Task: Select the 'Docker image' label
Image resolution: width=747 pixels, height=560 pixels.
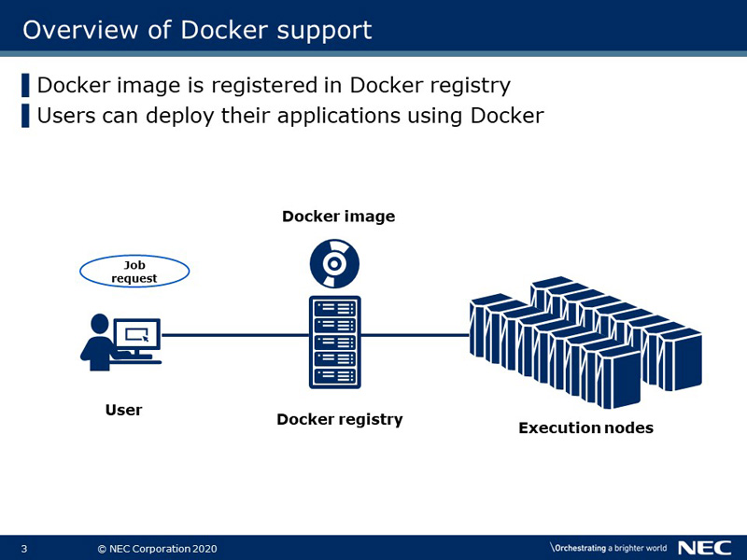Action: [338, 217]
